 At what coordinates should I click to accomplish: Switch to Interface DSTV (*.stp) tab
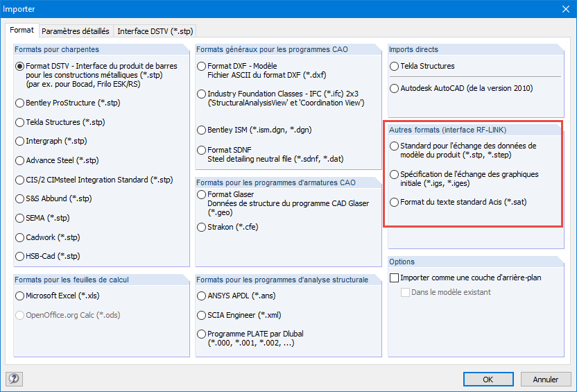tap(155, 31)
